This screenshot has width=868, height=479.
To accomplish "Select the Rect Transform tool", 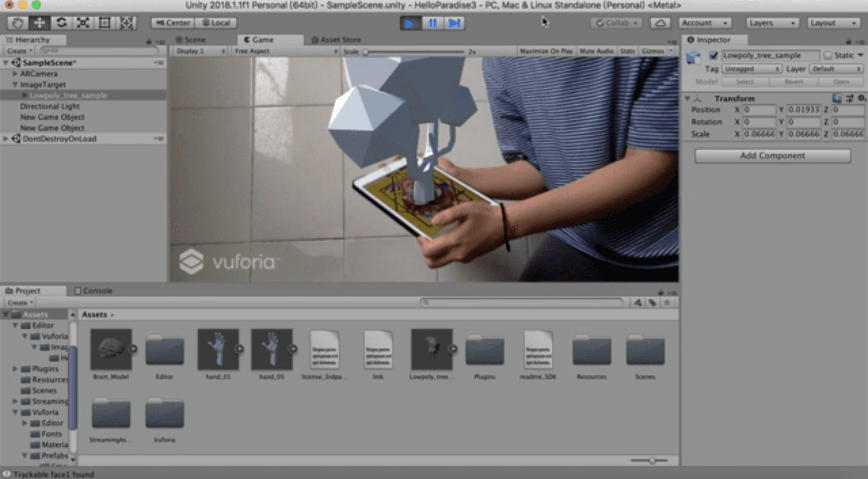I will point(104,23).
